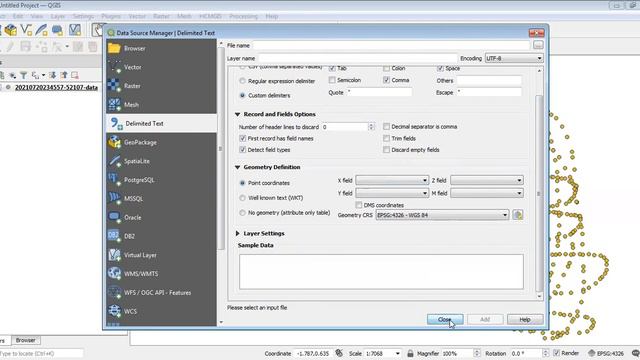Viewport: 640px width, 360px height.
Task: Click the lock scale icon in status bar
Action: [410, 353]
